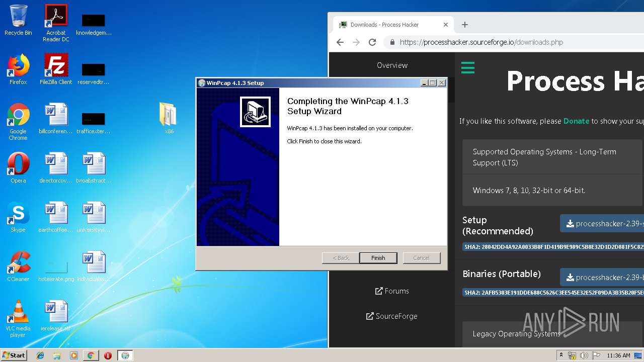Open Google Chrome desktop shortcut
The image size is (644, 362).
coord(18,122)
